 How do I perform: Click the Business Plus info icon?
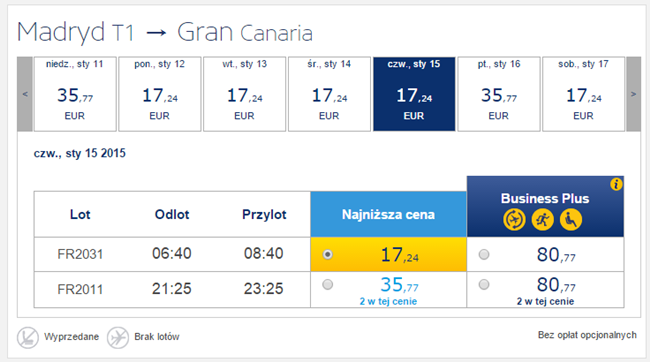point(616,184)
